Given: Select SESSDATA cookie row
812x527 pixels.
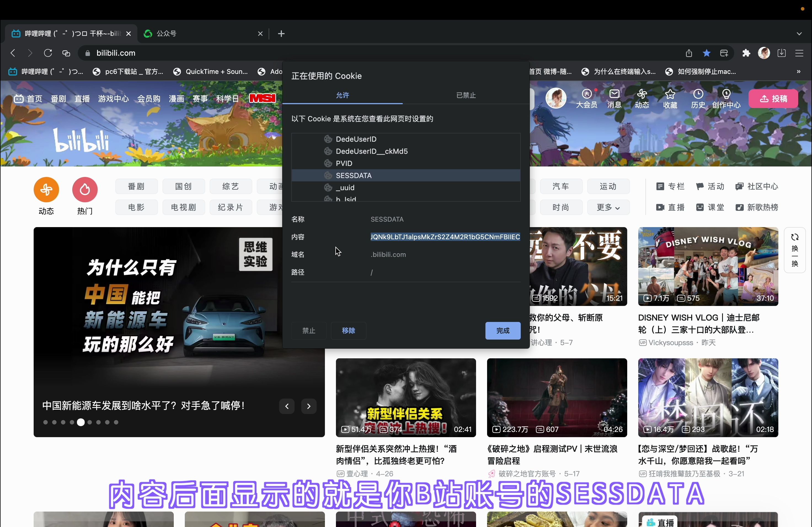Looking at the screenshot, I should coord(406,176).
